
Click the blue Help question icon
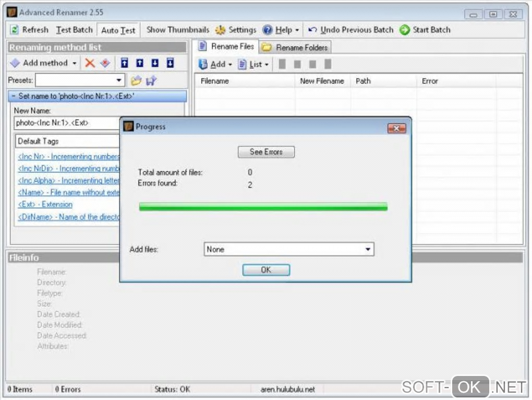click(x=268, y=30)
